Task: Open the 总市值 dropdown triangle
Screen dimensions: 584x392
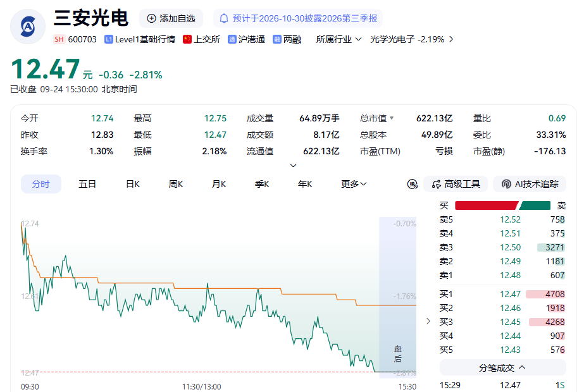Action: point(392,118)
